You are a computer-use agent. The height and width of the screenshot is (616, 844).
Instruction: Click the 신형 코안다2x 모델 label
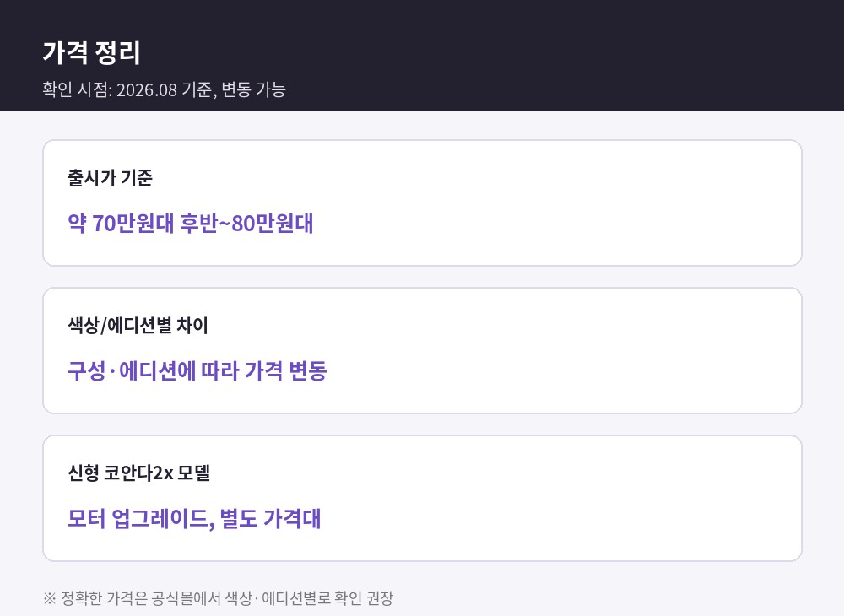[139, 473]
